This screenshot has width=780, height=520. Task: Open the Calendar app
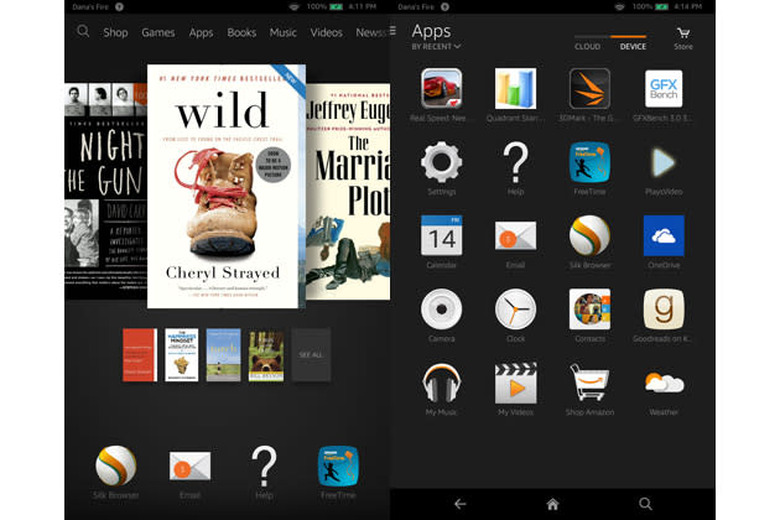point(441,236)
